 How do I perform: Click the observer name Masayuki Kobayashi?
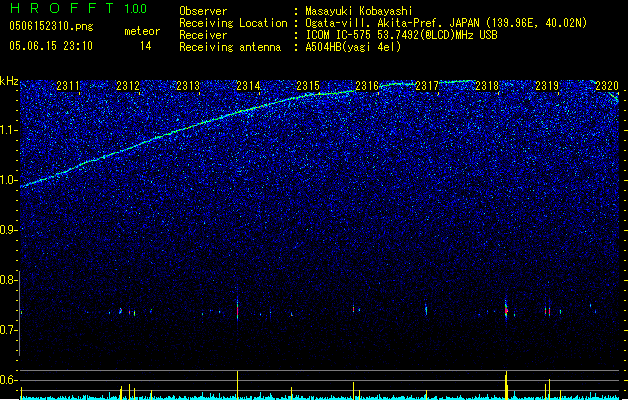pos(359,11)
